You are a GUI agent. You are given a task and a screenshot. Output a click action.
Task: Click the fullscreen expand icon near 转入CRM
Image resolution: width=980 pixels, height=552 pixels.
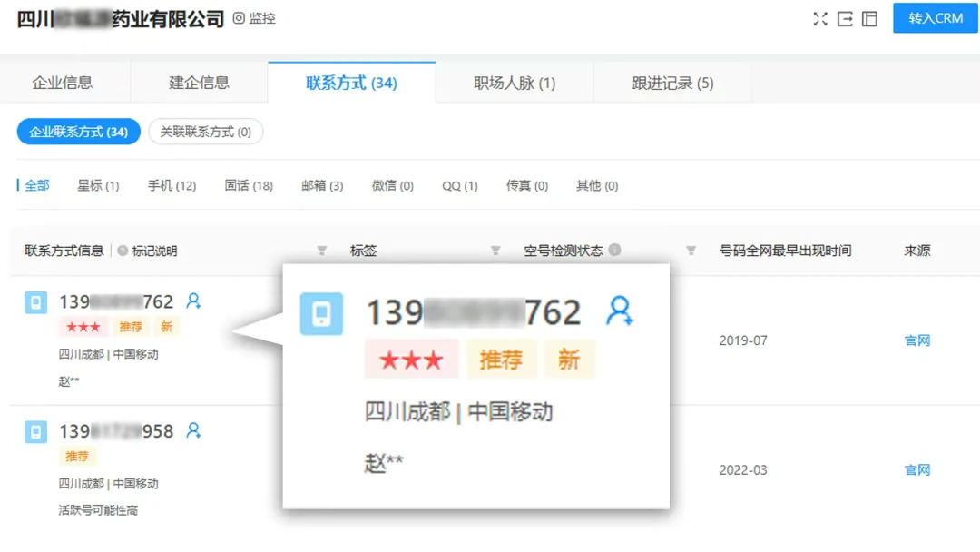(820, 18)
